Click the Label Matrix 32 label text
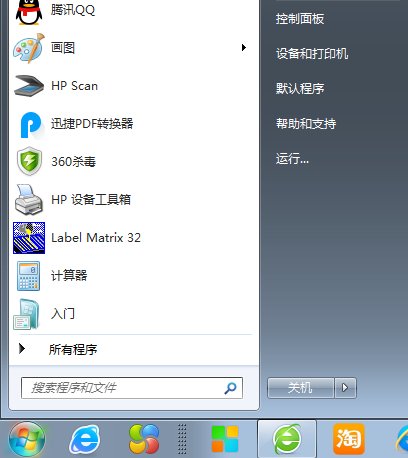 [x=96, y=238]
